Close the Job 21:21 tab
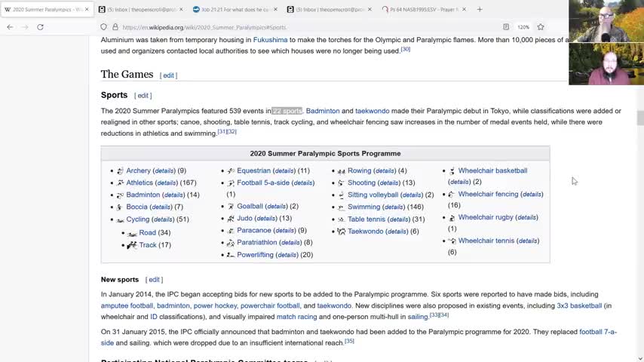The width and height of the screenshot is (644, 362). (x=275, y=9)
